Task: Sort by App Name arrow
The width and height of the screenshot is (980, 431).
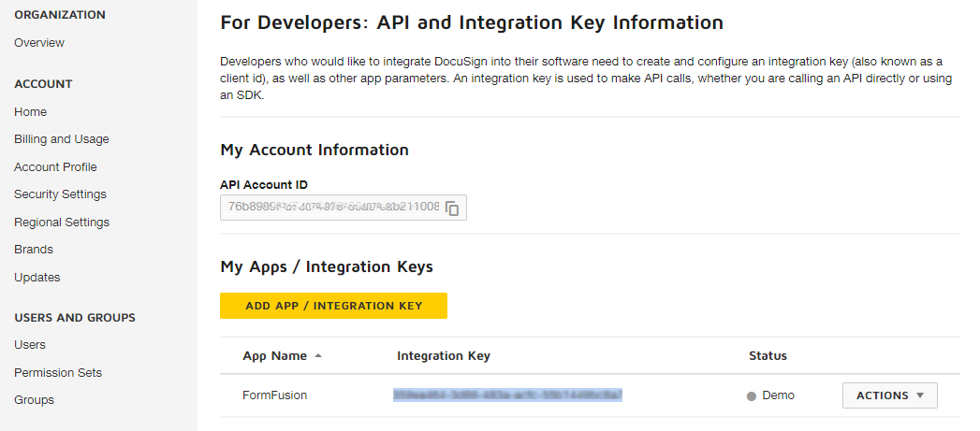Action: 318,356
